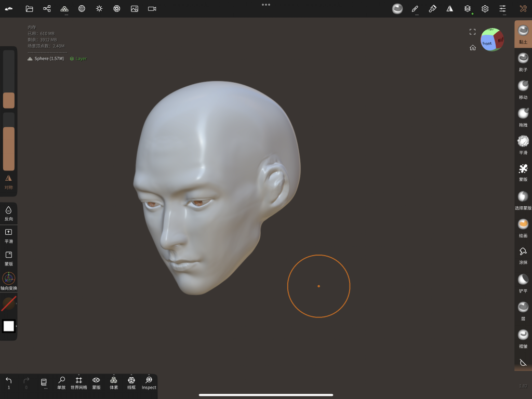Toggle 平滑 smooth shortcut on left panel
Image resolution: width=532 pixels, height=399 pixels.
pyautogui.click(x=8, y=236)
